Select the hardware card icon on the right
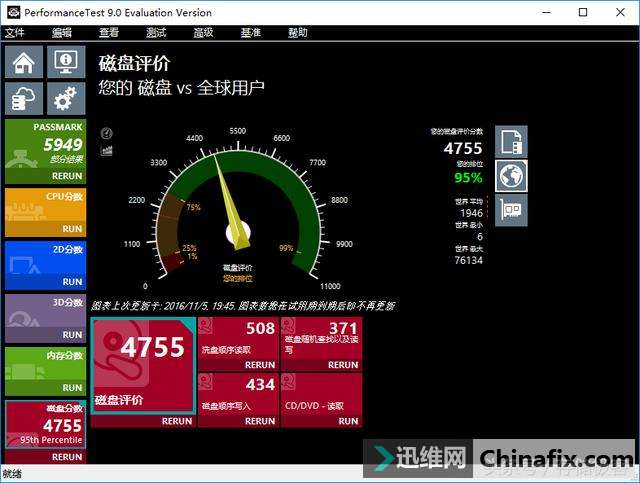 [511, 210]
